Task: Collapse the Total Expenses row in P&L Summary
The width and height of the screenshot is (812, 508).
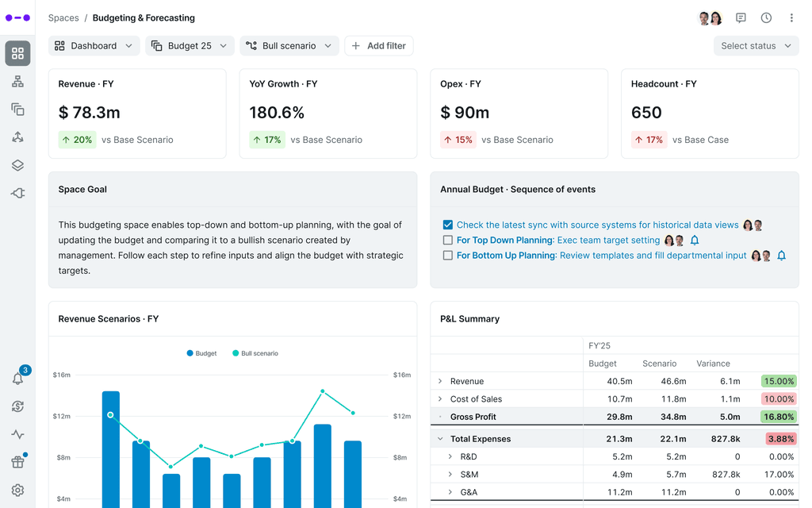Action: click(x=441, y=438)
